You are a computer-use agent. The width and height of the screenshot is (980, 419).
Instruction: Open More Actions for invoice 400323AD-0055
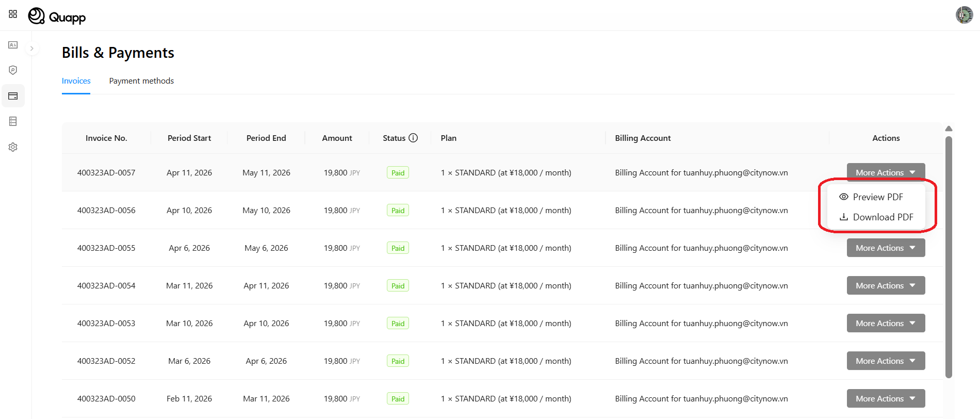click(886, 248)
